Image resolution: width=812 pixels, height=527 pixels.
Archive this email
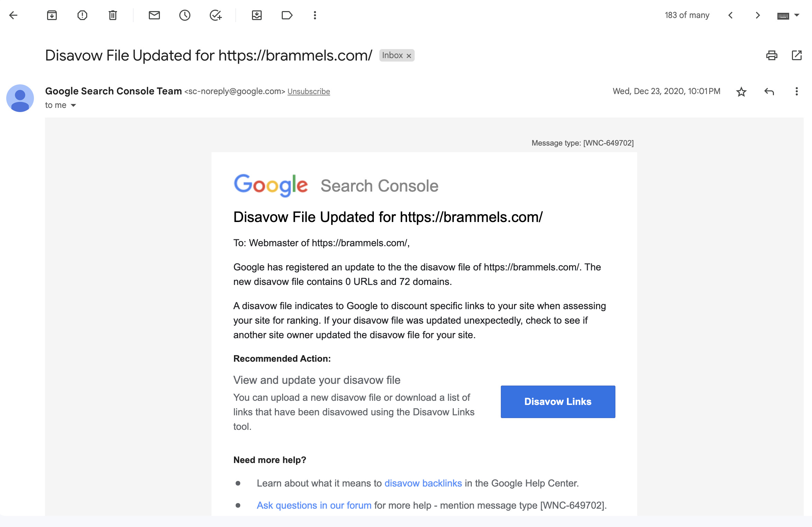[x=52, y=15]
